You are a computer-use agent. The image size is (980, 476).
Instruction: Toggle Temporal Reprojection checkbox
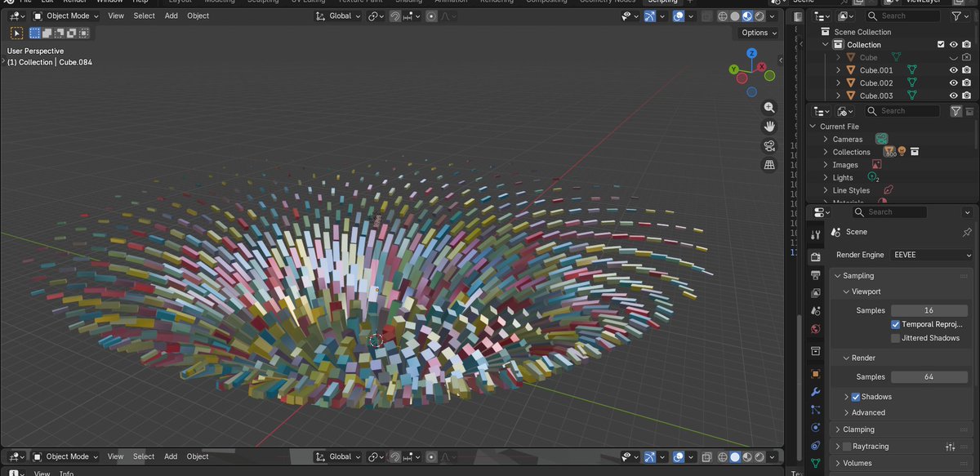(896, 324)
